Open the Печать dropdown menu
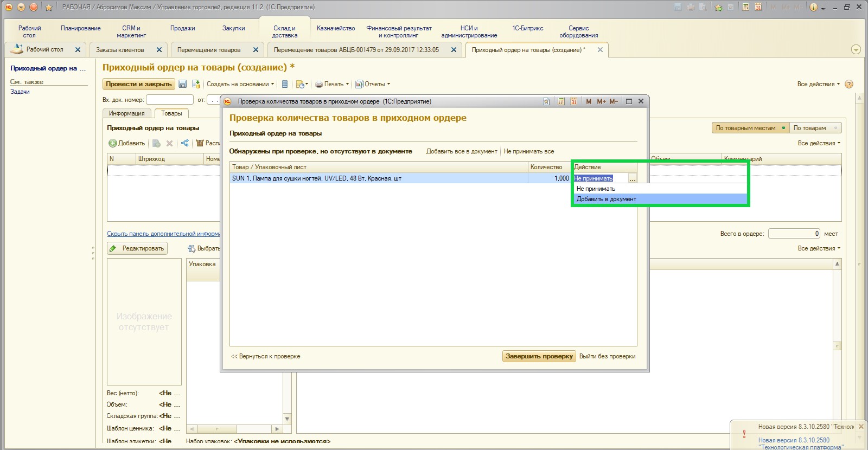Screen dimensions: 868x450 tap(332, 84)
